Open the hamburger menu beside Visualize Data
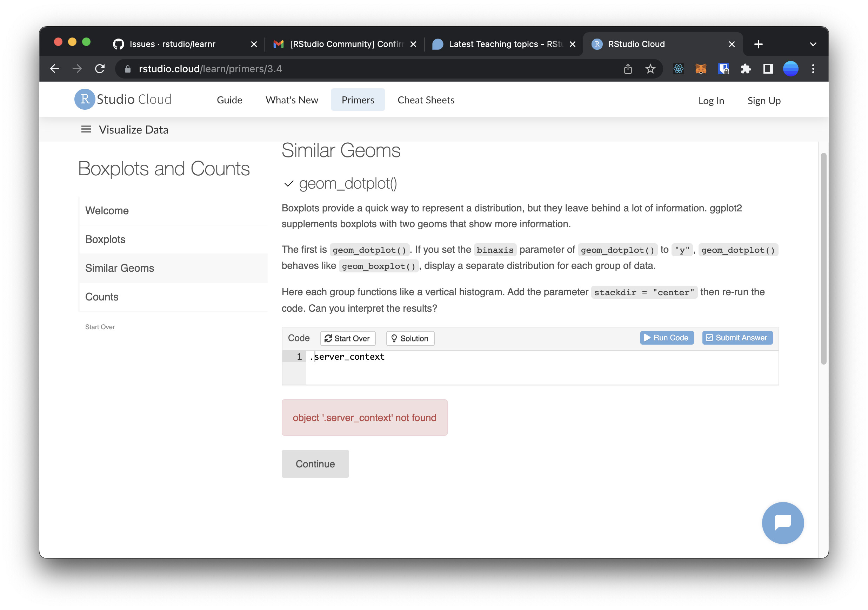The image size is (868, 610). point(86,130)
